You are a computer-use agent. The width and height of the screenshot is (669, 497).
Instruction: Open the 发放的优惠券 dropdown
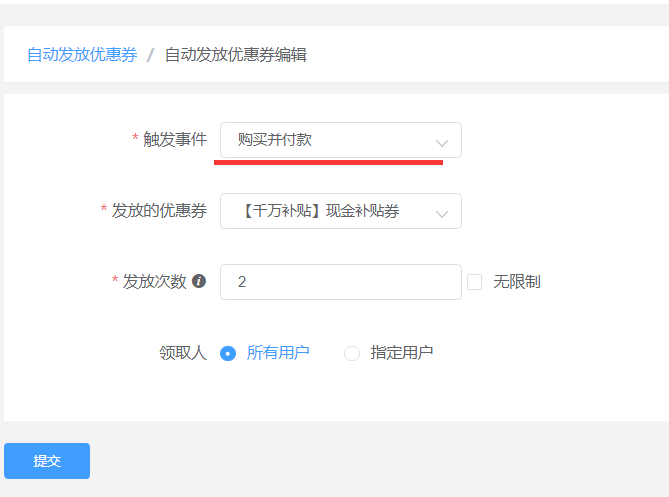[x=340, y=211]
